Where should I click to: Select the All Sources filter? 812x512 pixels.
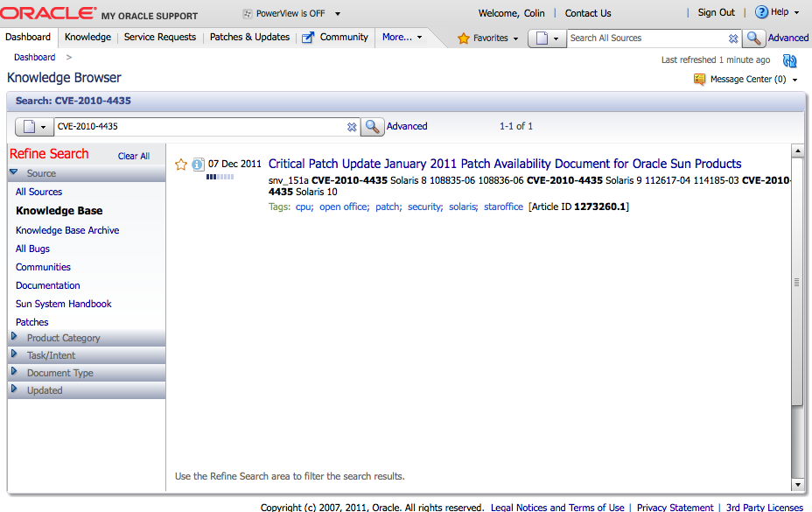[x=38, y=192]
